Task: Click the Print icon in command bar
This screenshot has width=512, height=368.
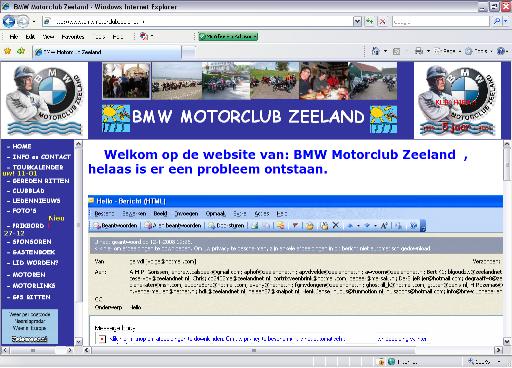Action: pos(419,51)
